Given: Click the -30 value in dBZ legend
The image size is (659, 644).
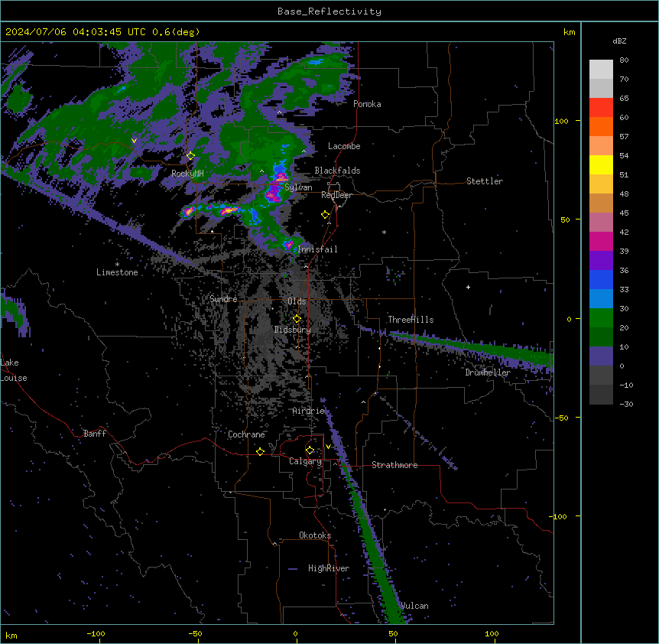Looking at the screenshot, I should [626, 404].
